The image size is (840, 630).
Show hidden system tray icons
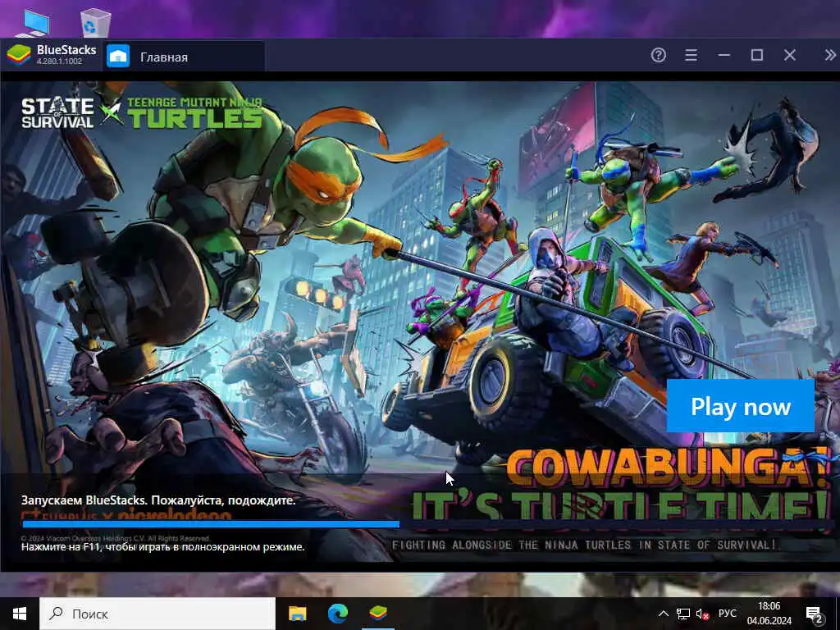point(663,614)
